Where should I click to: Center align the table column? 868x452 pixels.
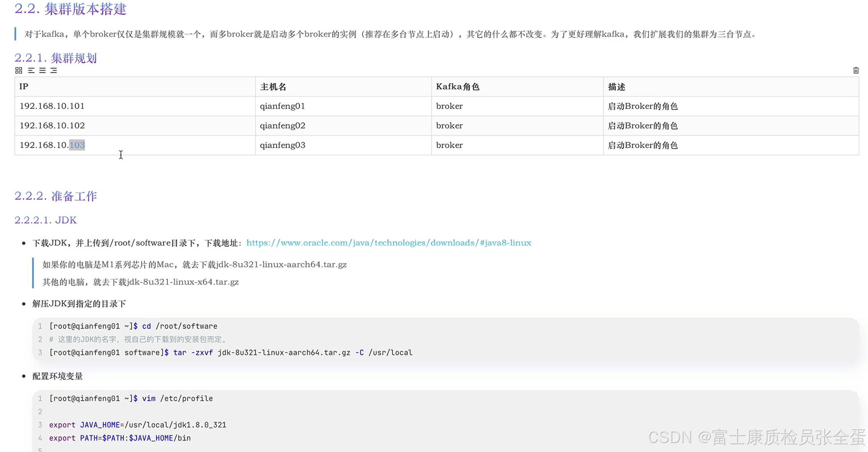[42, 71]
